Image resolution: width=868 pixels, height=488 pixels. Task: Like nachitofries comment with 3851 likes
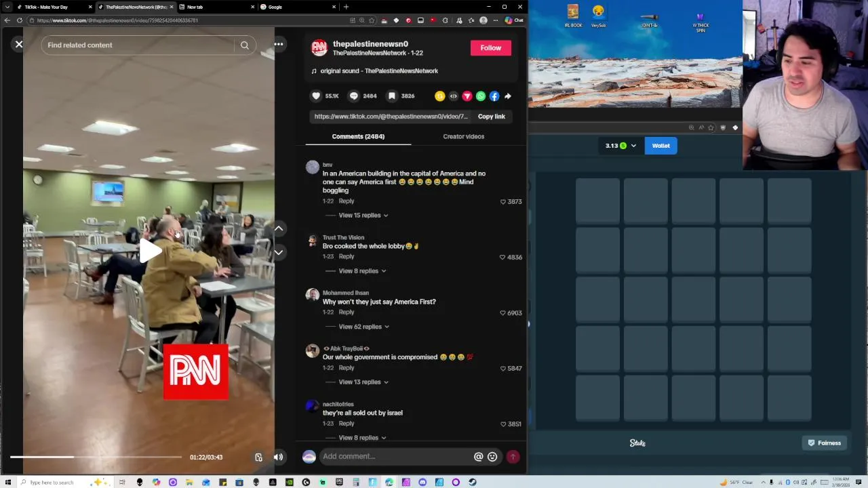[502, 424]
